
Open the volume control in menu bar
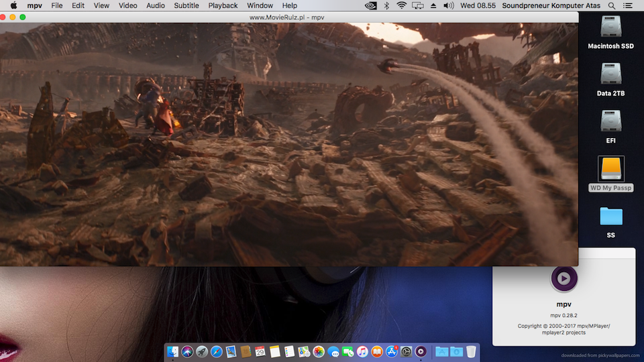point(449,5)
